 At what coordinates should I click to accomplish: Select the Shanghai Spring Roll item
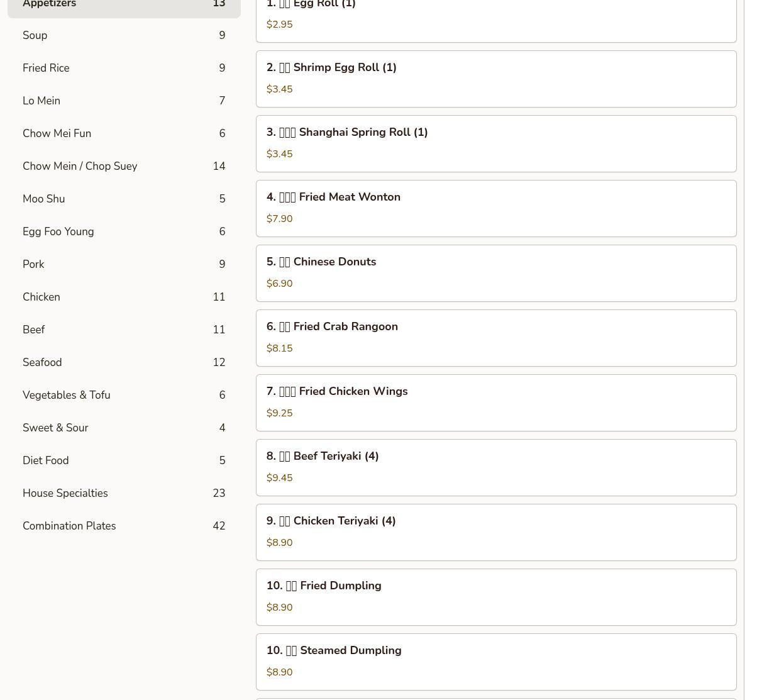point(496,143)
